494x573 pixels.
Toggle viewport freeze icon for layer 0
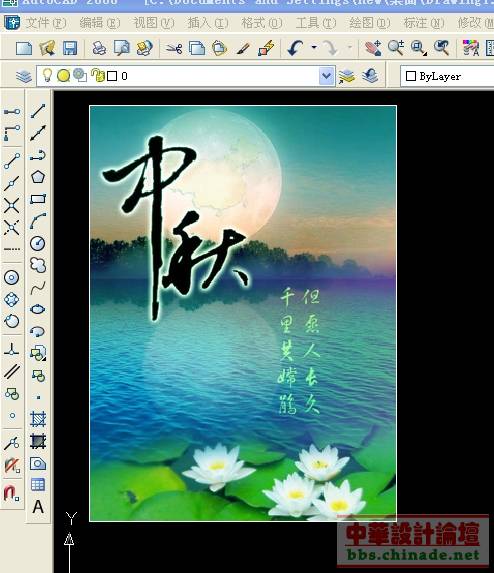tap(80, 75)
